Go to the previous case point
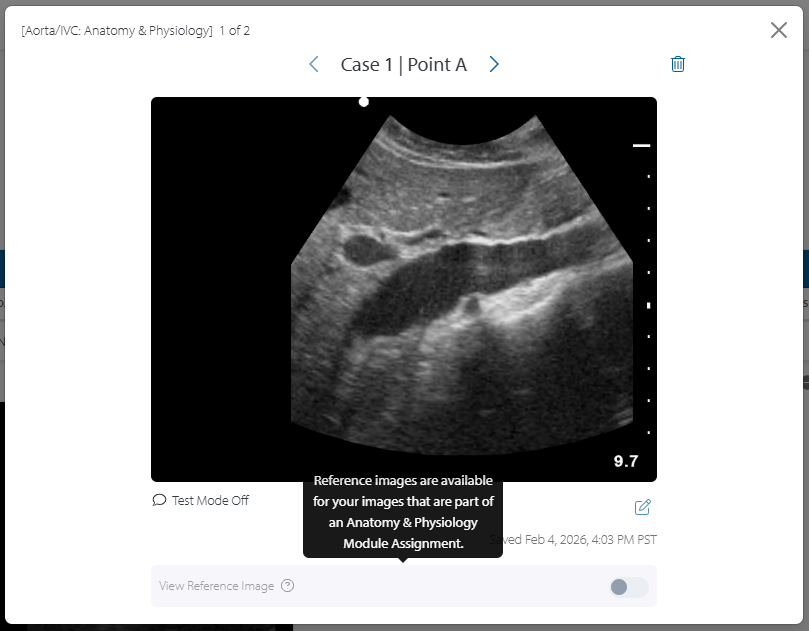The image size is (809, 631). coord(314,64)
